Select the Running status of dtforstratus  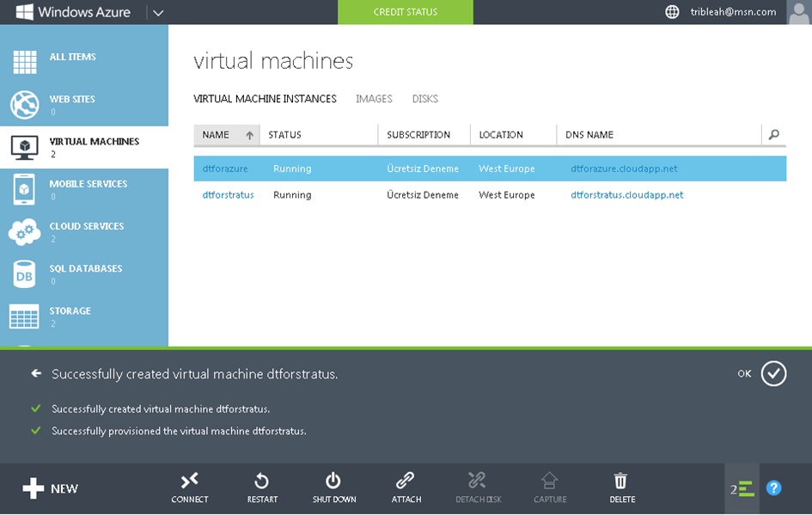point(293,195)
